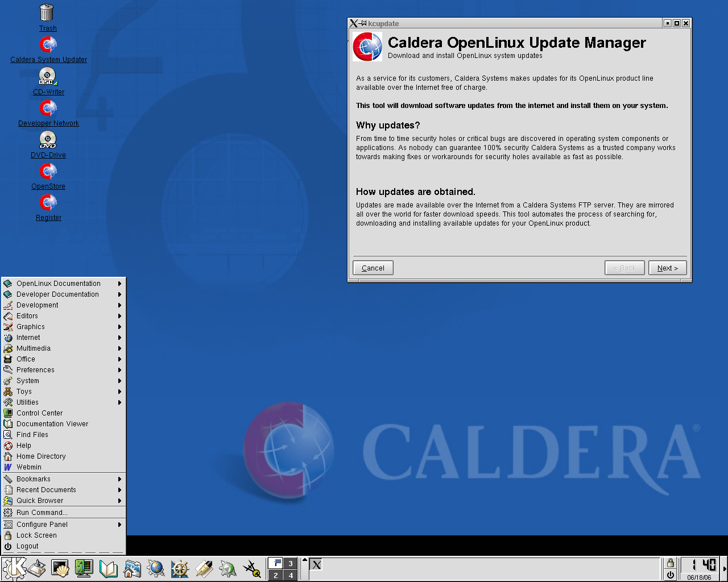Launch the terminal shell from the panel
Screen dimensions: 728x582
[x=60, y=568]
